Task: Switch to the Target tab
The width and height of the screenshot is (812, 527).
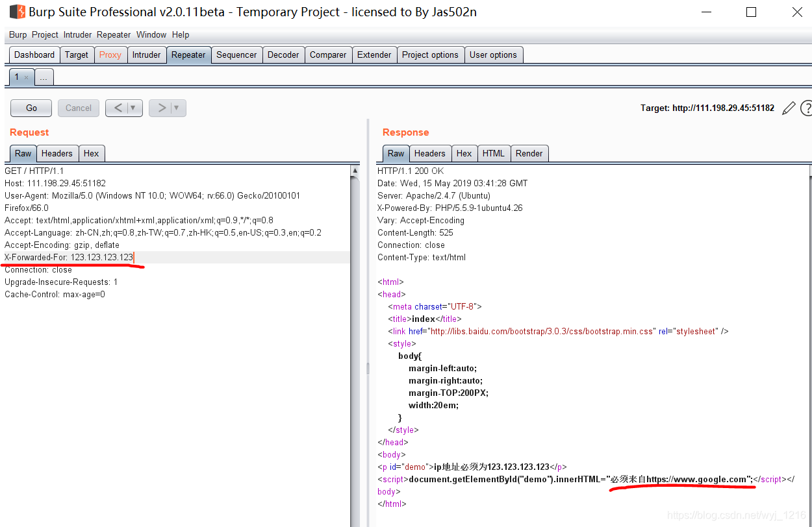Action: click(x=77, y=55)
